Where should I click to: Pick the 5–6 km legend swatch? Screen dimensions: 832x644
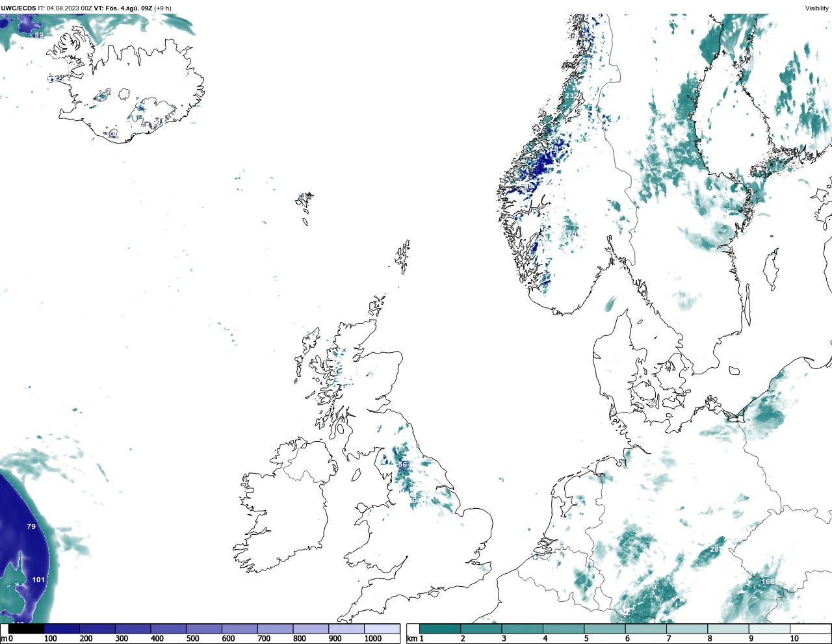coord(604,628)
